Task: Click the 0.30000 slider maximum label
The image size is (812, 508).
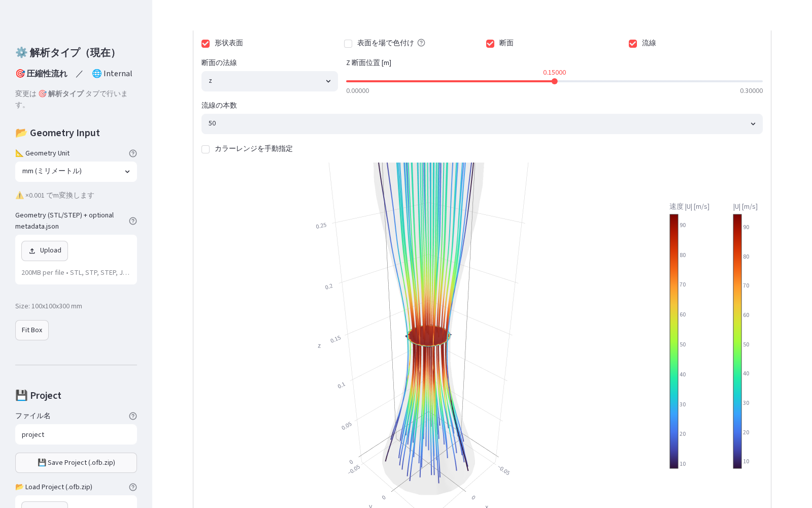Action: tap(751, 91)
